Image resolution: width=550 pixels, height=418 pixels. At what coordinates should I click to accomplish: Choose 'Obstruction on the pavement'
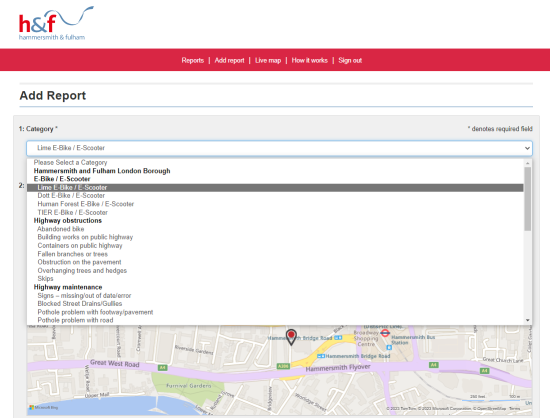(x=275, y=262)
